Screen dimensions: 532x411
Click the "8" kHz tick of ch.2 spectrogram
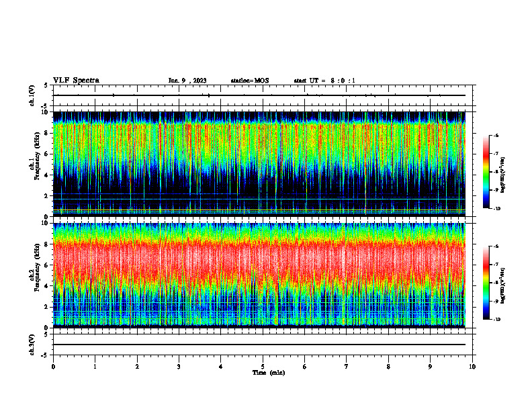click(x=47, y=244)
